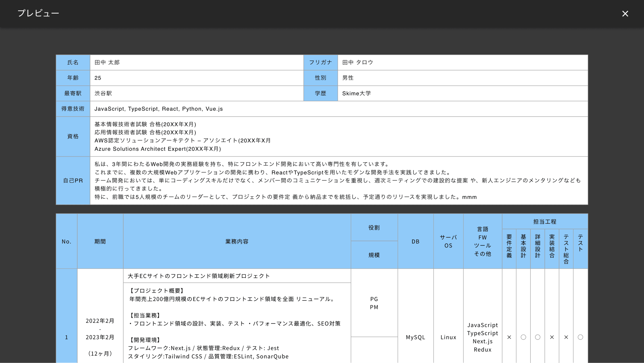This screenshot has height=363, width=644.
Task: Click the 資格 label cell
Action: tap(73, 136)
